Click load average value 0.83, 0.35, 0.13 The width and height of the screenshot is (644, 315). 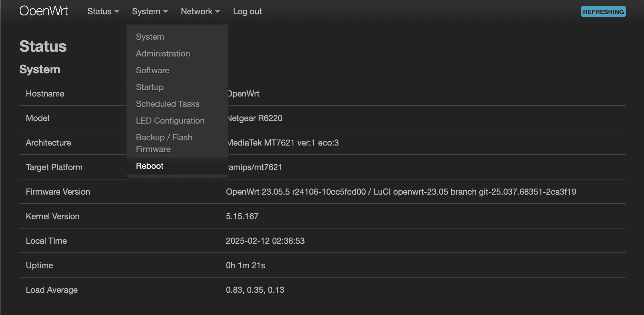(255, 290)
